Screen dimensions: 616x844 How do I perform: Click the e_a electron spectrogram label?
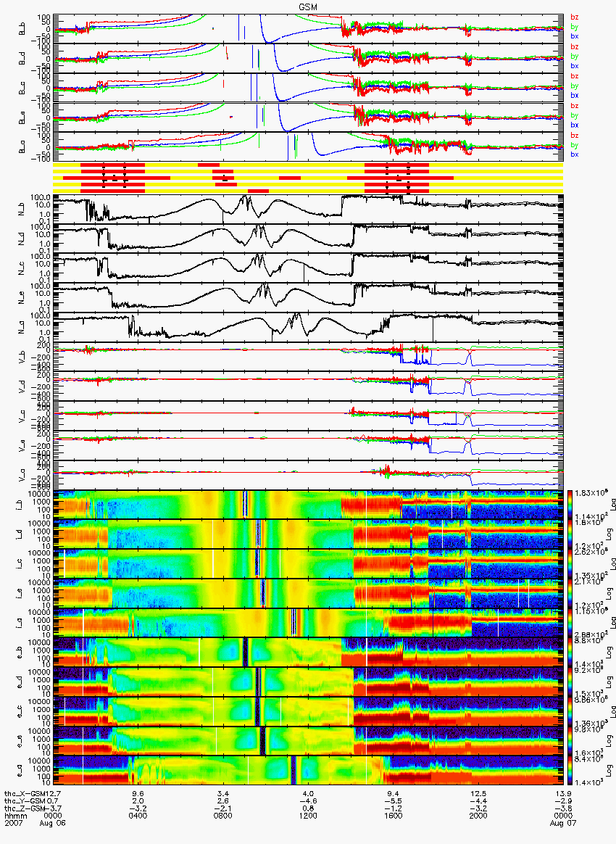20,771
